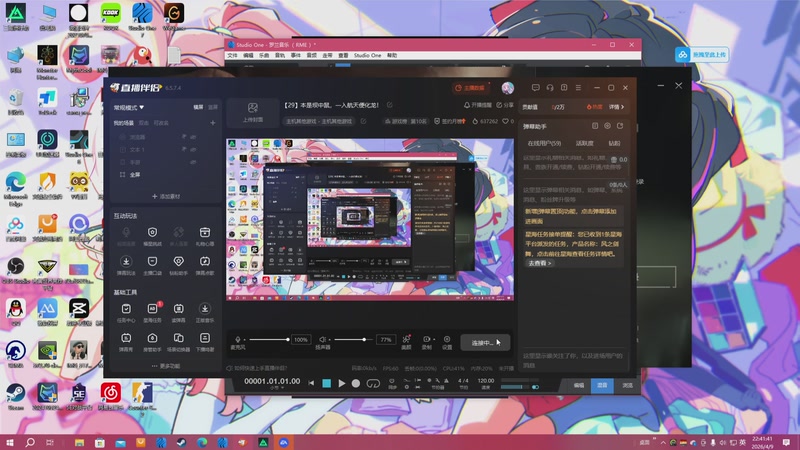
Task: Toggle Studio One loop button
Action: [373, 383]
